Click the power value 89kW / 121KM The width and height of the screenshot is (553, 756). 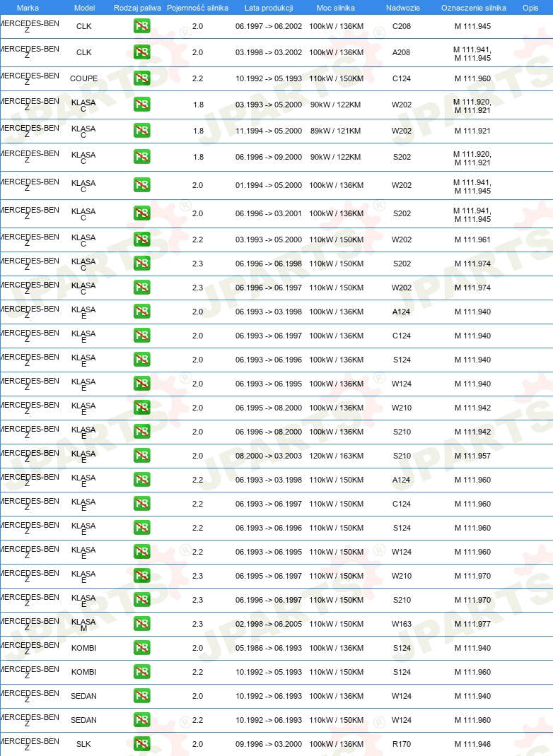click(x=336, y=131)
